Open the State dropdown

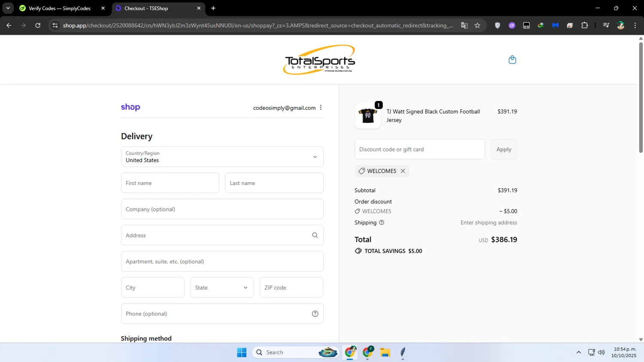click(x=222, y=287)
